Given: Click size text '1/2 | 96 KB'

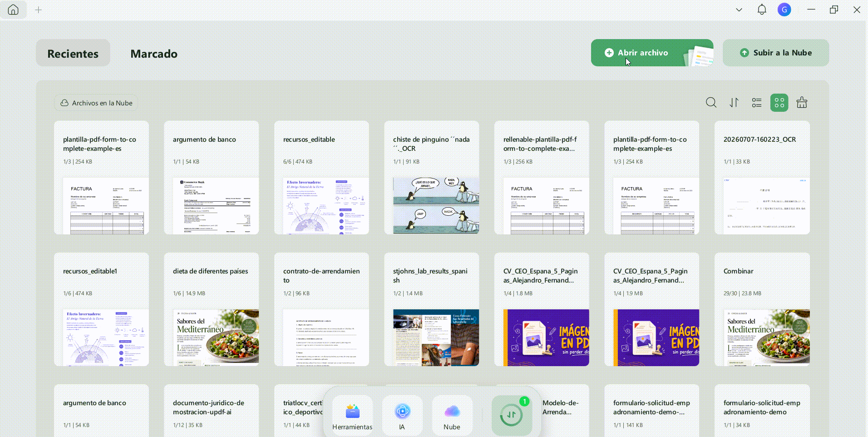Looking at the screenshot, I should coord(296,293).
